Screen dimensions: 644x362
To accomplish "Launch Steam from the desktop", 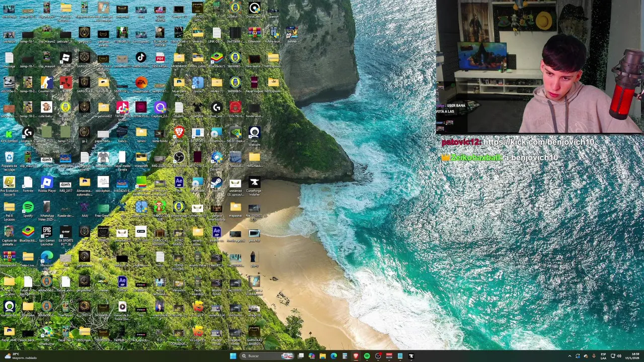I will tap(216, 185).
